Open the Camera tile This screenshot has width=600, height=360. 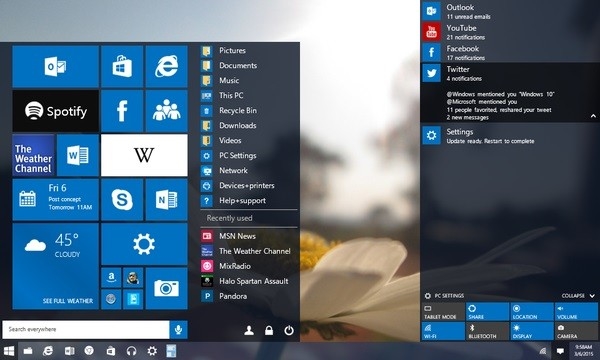coord(166,288)
